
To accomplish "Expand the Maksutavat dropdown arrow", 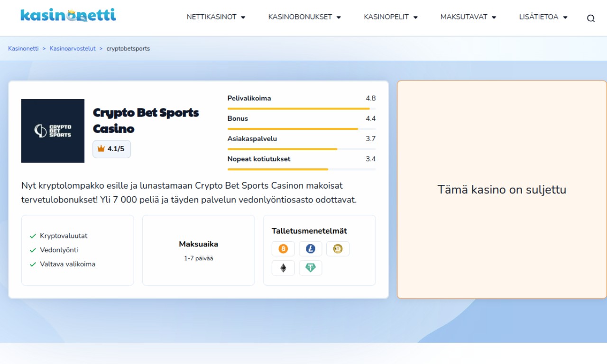I will point(494,18).
